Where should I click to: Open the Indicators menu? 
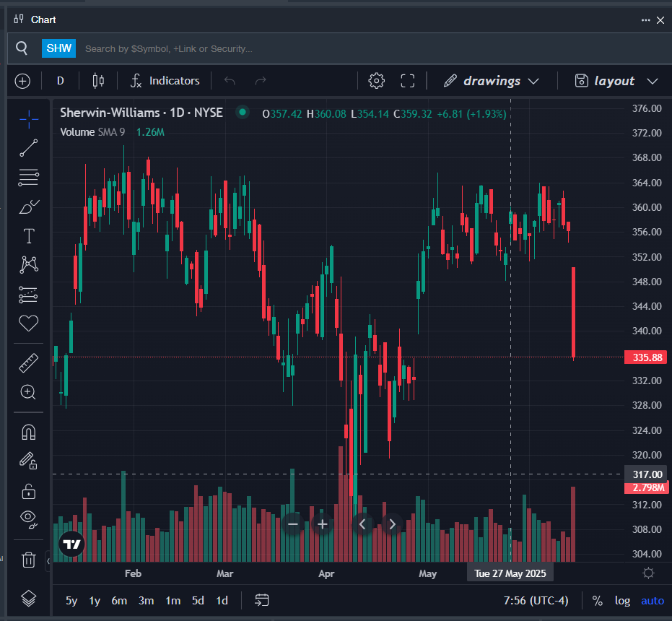pyautogui.click(x=165, y=81)
